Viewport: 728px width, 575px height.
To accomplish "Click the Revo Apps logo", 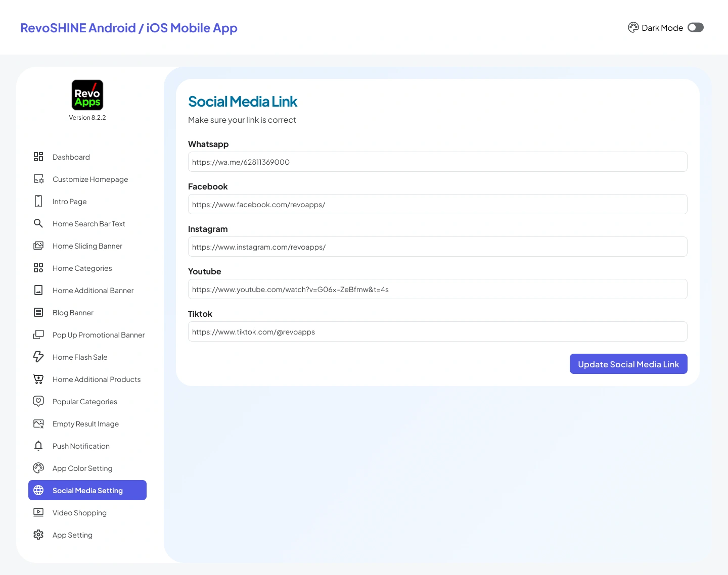I will (x=87, y=95).
